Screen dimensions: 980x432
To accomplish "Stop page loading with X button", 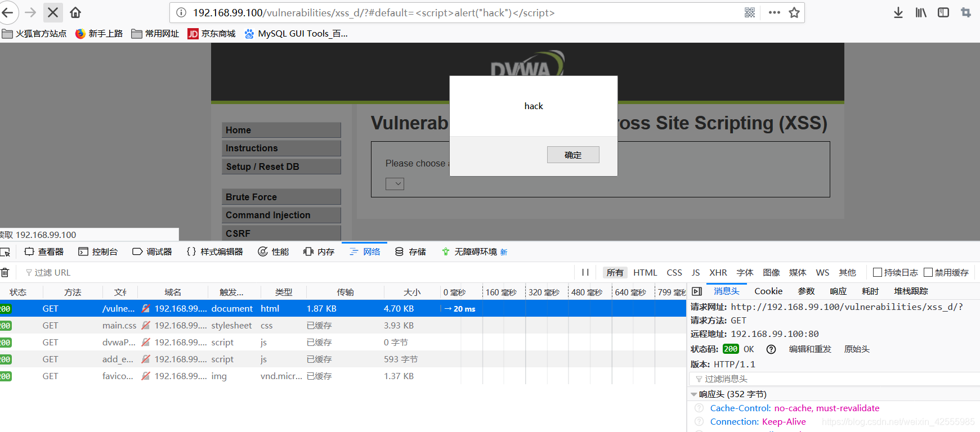I will (x=53, y=12).
